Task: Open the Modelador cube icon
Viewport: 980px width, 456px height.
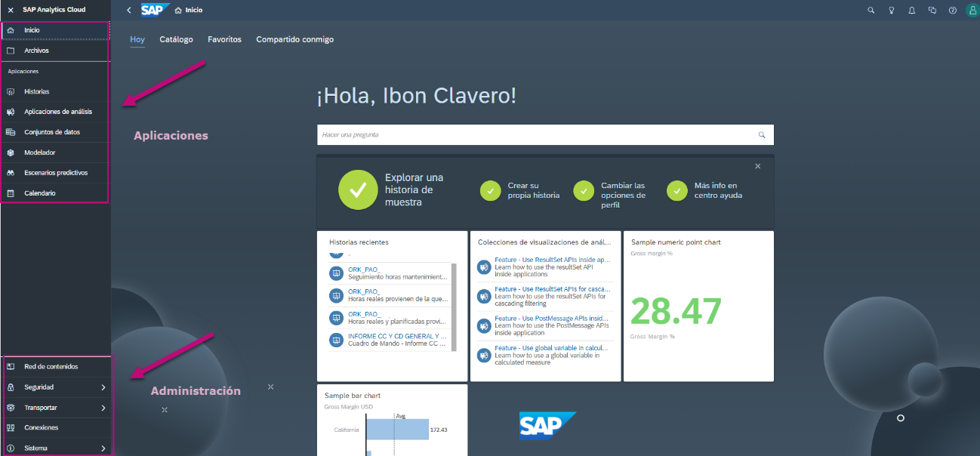Action: coord(11,153)
